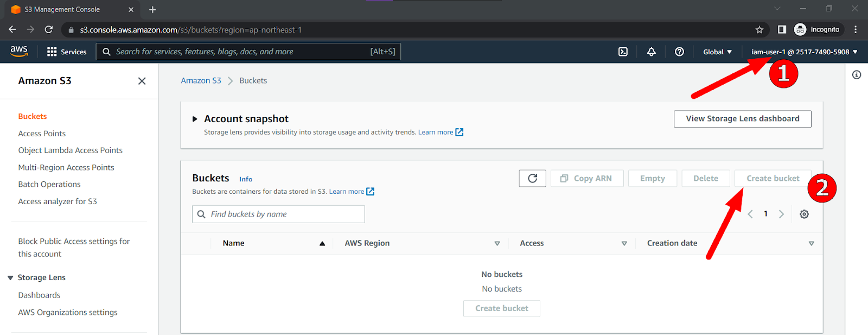Open the Global region dropdown

717,52
